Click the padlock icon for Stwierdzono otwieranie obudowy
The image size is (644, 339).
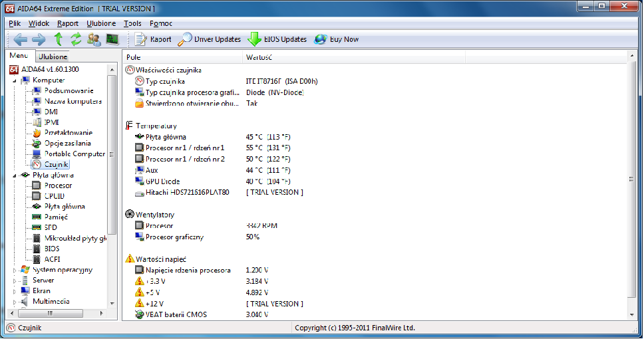click(x=140, y=104)
